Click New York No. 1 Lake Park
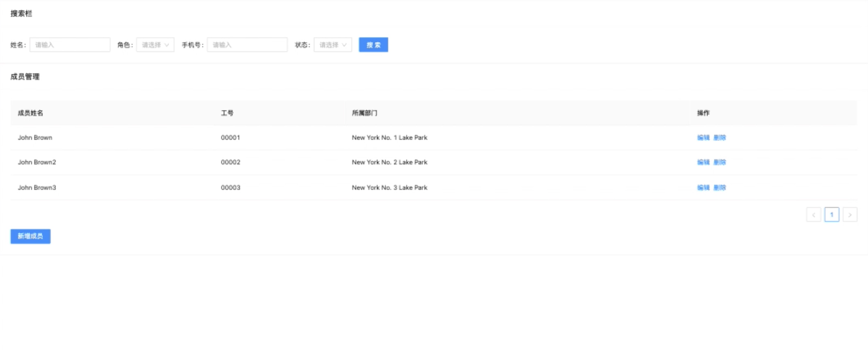Viewport: 868px width, 350px height. [x=390, y=138]
